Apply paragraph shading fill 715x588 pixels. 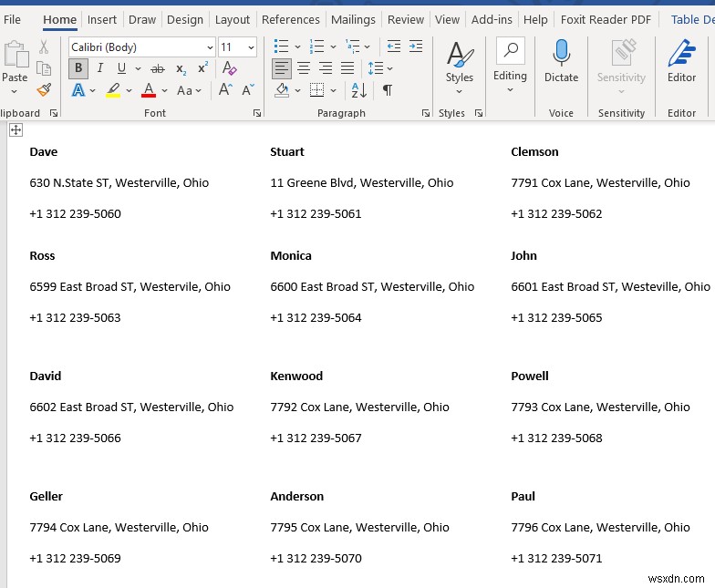pos(283,90)
